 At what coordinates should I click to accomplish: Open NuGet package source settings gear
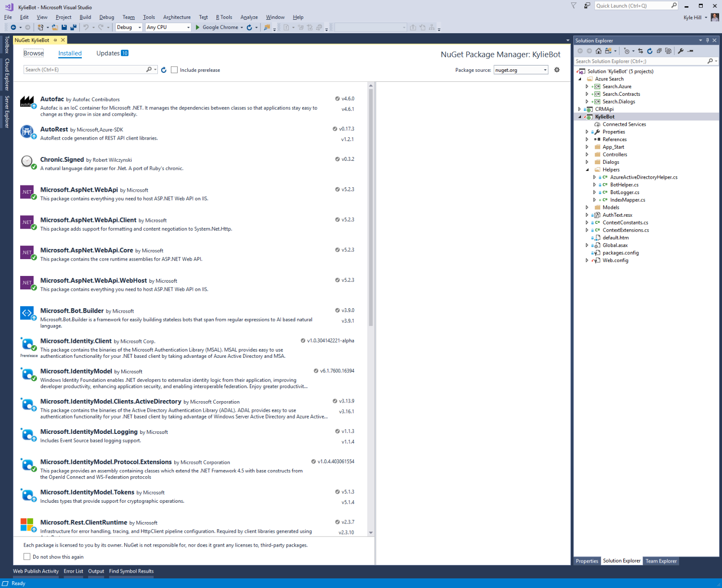click(557, 70)
